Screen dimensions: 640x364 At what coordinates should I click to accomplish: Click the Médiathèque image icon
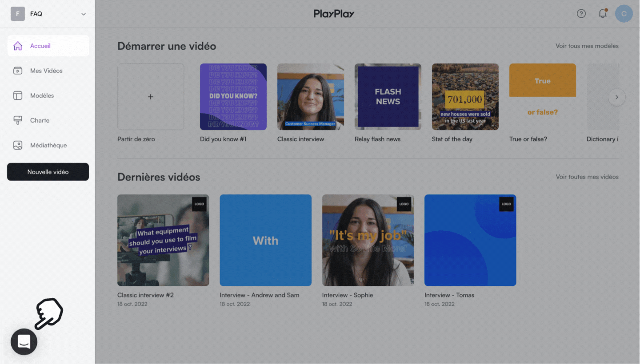point(18,145)
